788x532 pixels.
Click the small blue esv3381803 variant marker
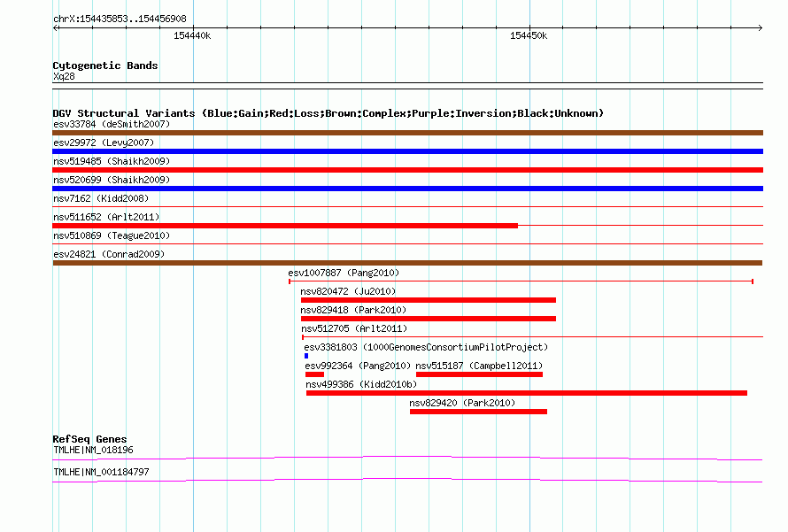tap(306, 356)
